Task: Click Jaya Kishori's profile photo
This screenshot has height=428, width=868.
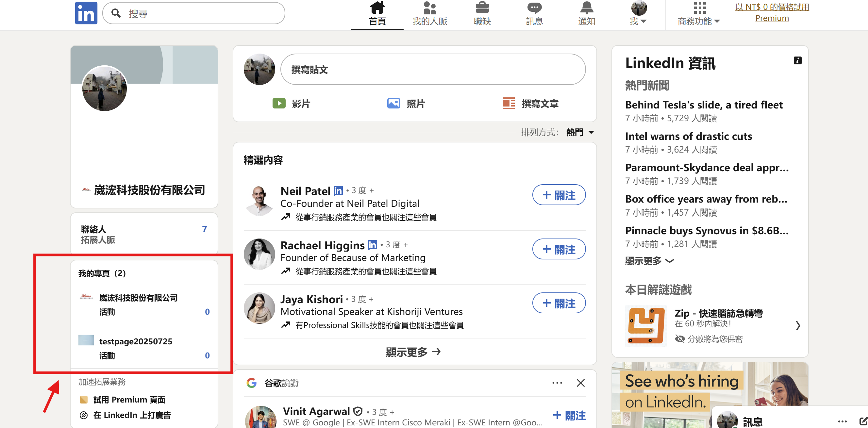Action: pos(259,308)
